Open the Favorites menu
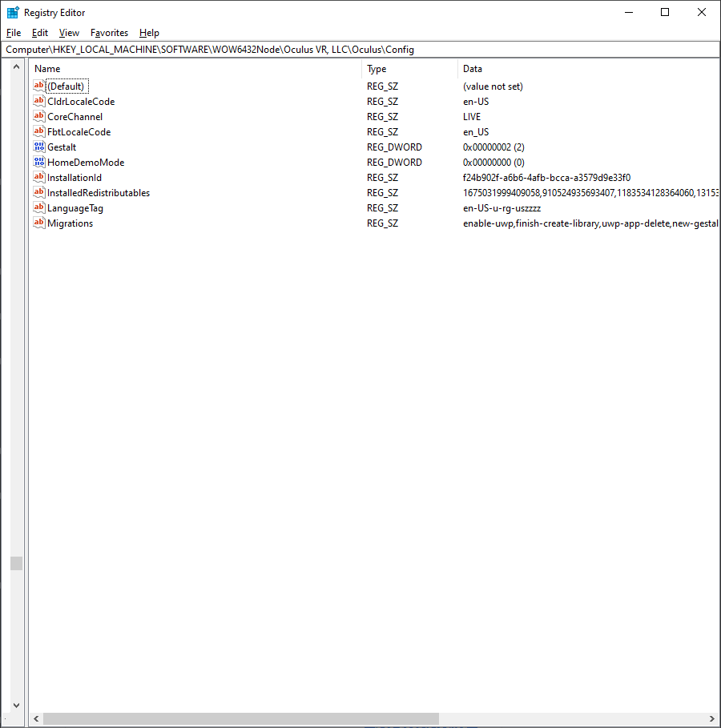 (109, 33)
